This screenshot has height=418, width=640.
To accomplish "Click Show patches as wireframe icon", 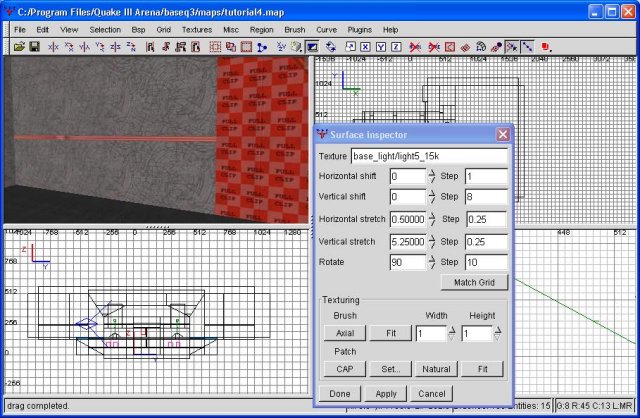I will pyautogui.click(x=465, y=47).
